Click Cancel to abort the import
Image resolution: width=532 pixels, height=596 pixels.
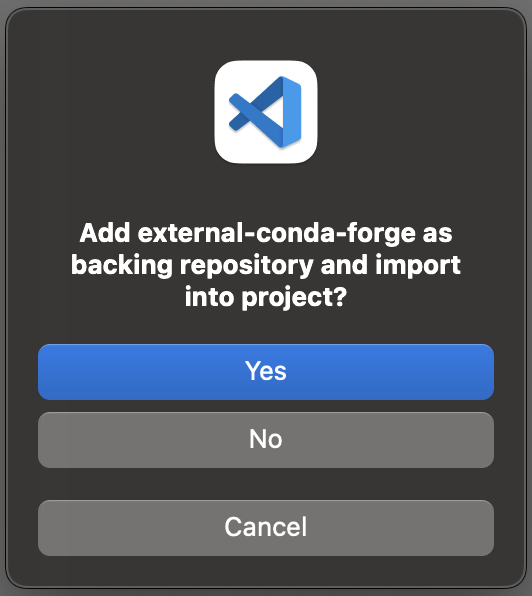point(266,528)
